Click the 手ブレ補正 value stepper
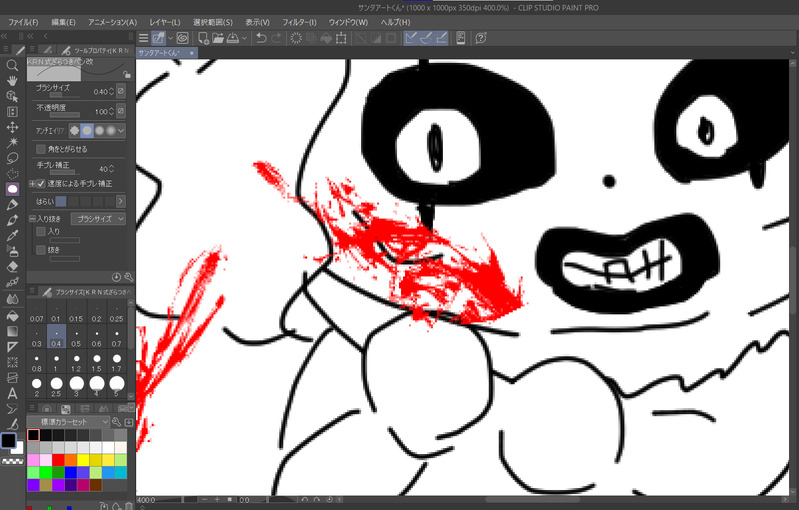Viewport: 799px width, 510px height. point(112,169)
